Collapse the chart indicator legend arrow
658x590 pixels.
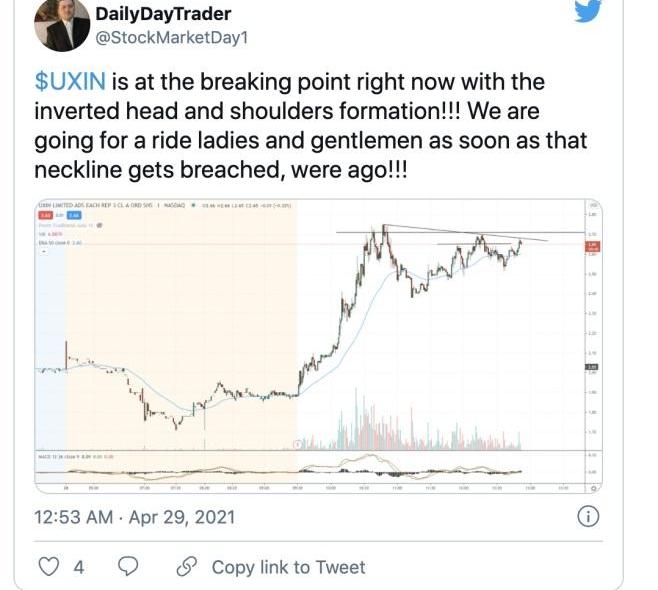(x=44, y=251)
